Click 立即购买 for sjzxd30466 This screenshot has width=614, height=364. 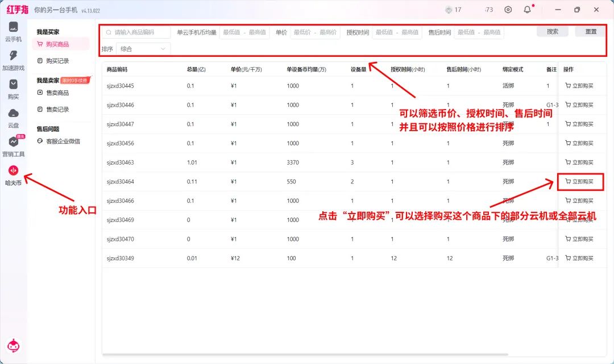pyautogui.click(x=579, y=200)
